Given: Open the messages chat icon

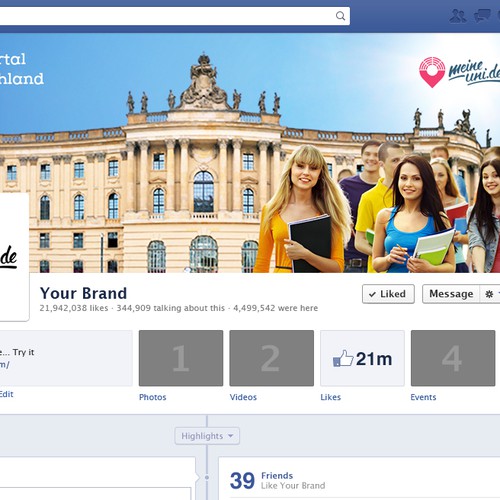Looking at the screenshot, I should (x=482, y=16).
